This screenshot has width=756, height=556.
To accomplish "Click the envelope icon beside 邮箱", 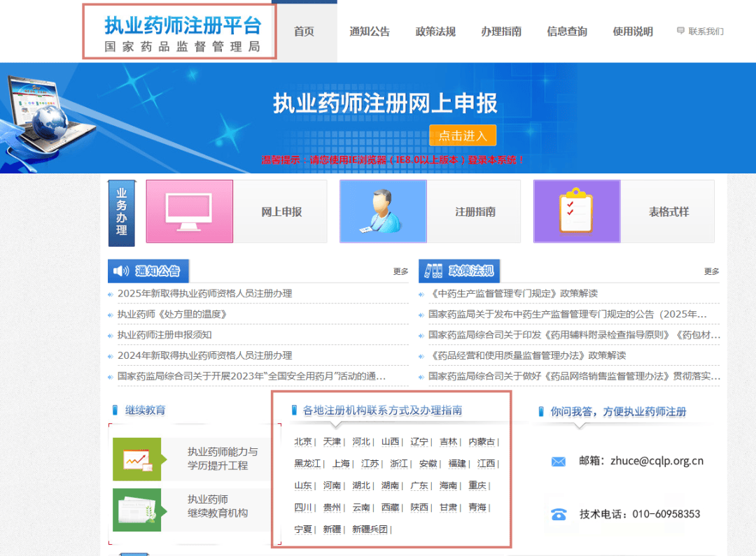I will (x=559, y=462).
